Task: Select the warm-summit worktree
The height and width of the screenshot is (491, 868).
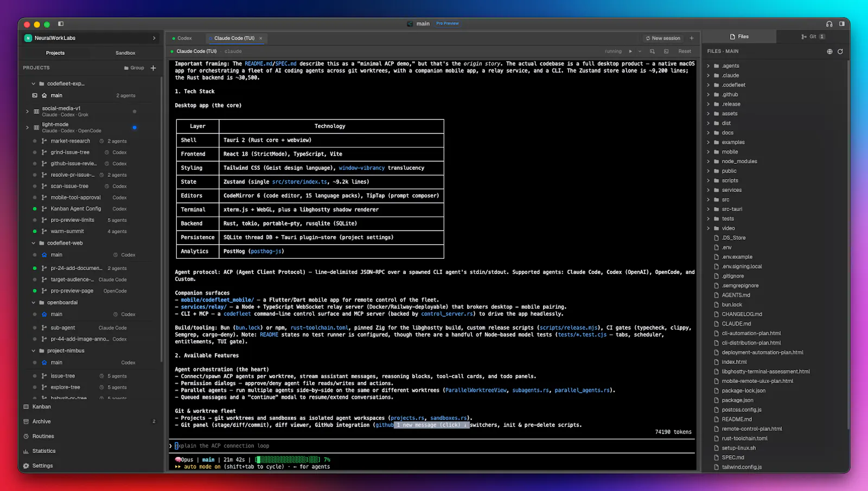Action: click(67, 232)
